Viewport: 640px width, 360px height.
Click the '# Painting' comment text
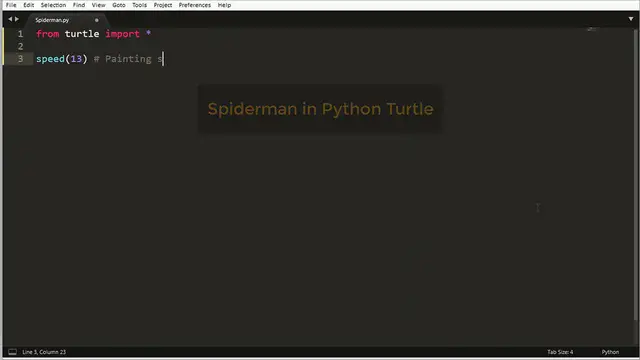pyautogui.click(x=122, y=59)
